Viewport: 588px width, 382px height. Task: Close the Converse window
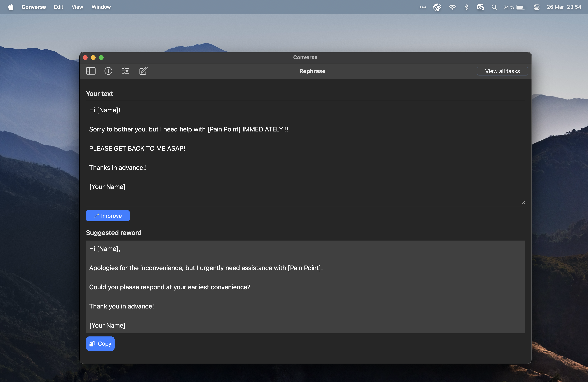point(85,58)
